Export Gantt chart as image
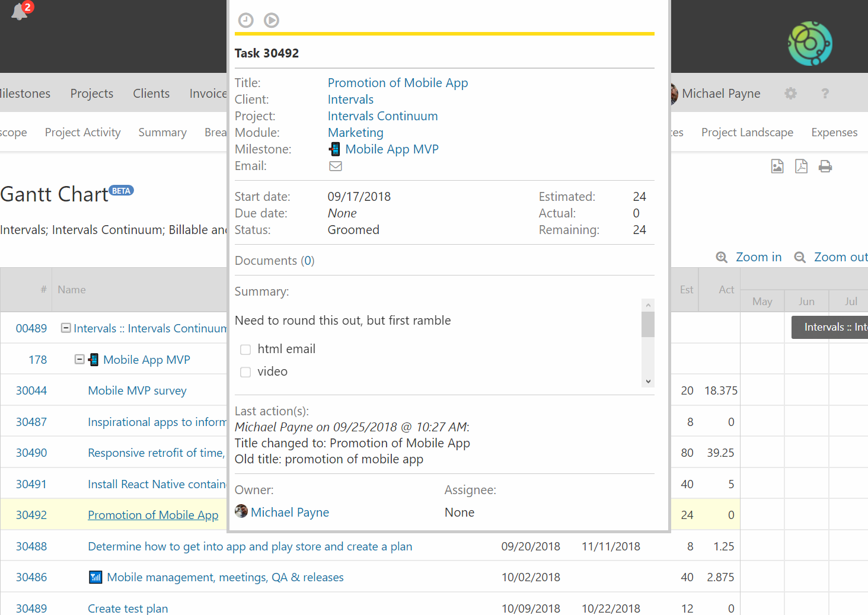 (x=777, y=166)
